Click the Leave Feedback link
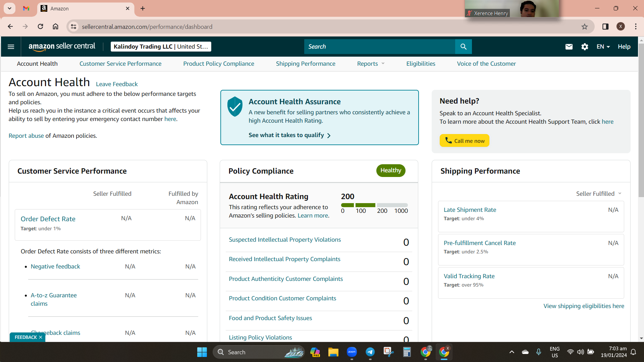 117,84
